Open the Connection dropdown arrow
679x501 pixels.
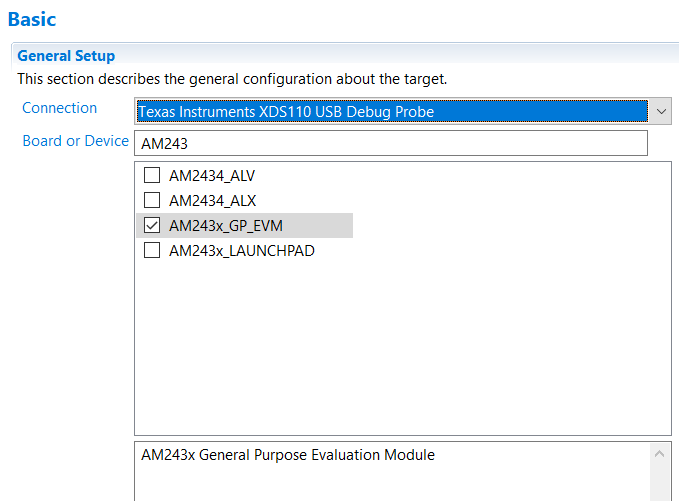(661, 112)
